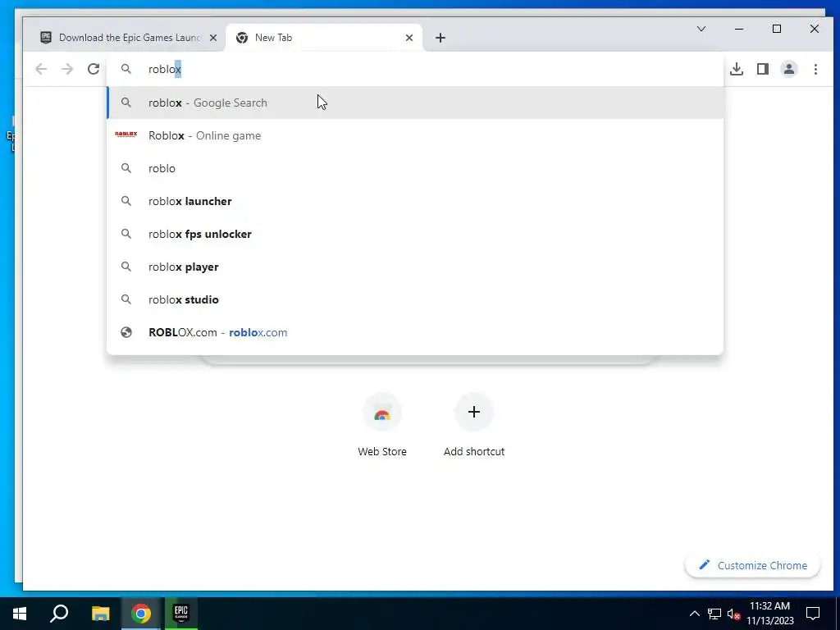Select the 'roblo' search suggestion

[415, 168]
